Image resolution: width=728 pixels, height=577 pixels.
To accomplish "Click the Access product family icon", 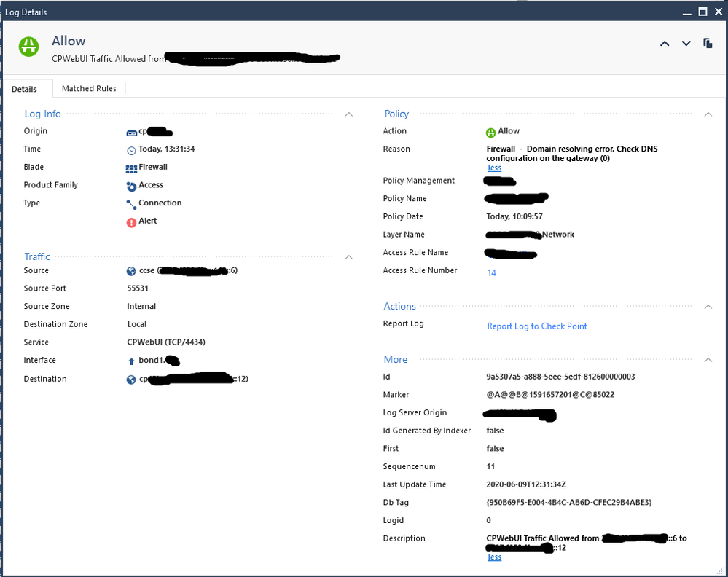I will pos(131,187).
